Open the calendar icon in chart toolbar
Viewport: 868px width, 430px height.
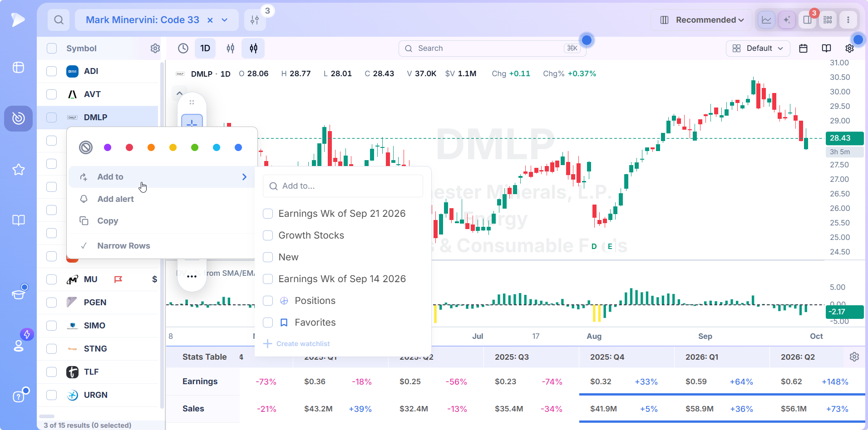[803, 49]
